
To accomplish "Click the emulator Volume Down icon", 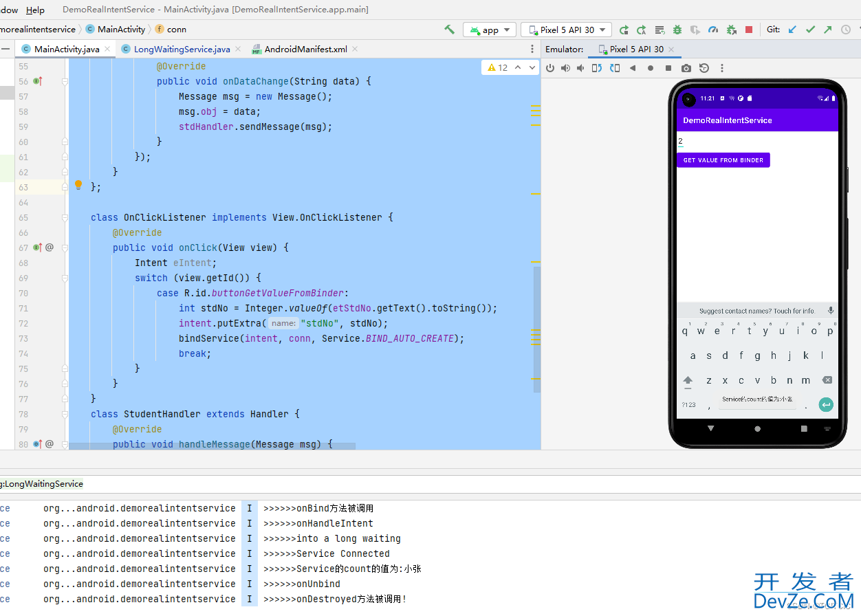I will tap(580, 68).
